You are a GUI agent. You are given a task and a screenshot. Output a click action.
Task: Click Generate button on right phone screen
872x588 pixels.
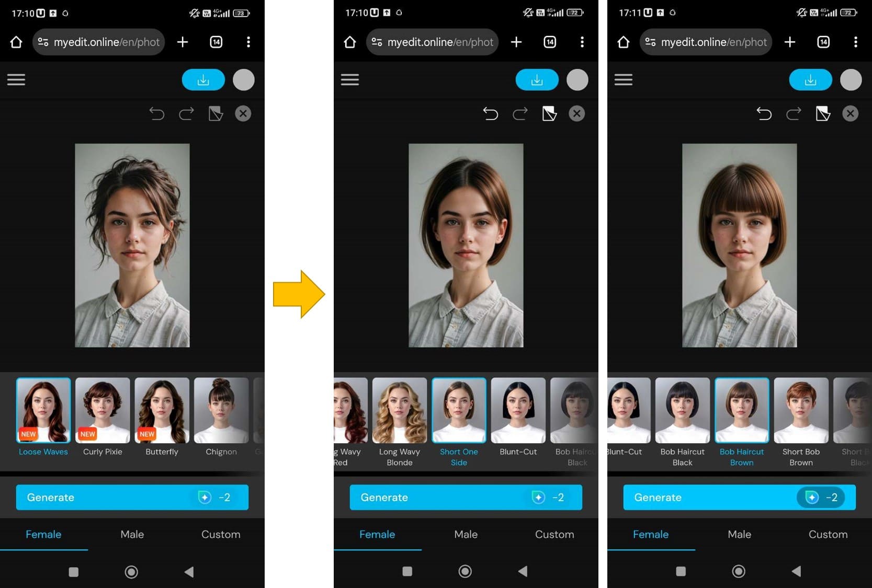coord(740,497)
